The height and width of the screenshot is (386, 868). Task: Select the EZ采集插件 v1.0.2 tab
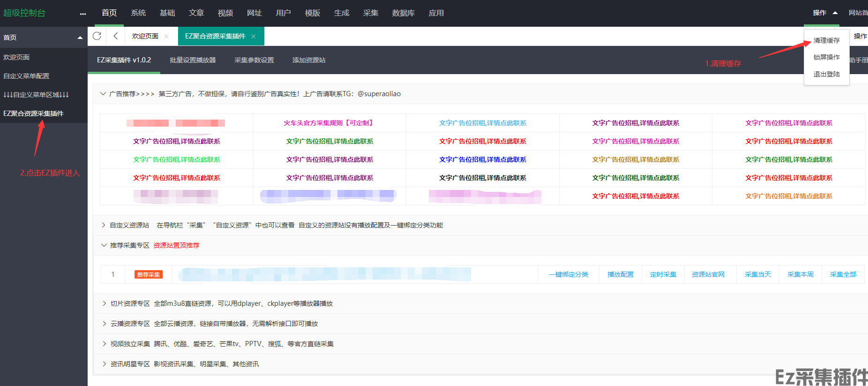click(x=124, y=60)
